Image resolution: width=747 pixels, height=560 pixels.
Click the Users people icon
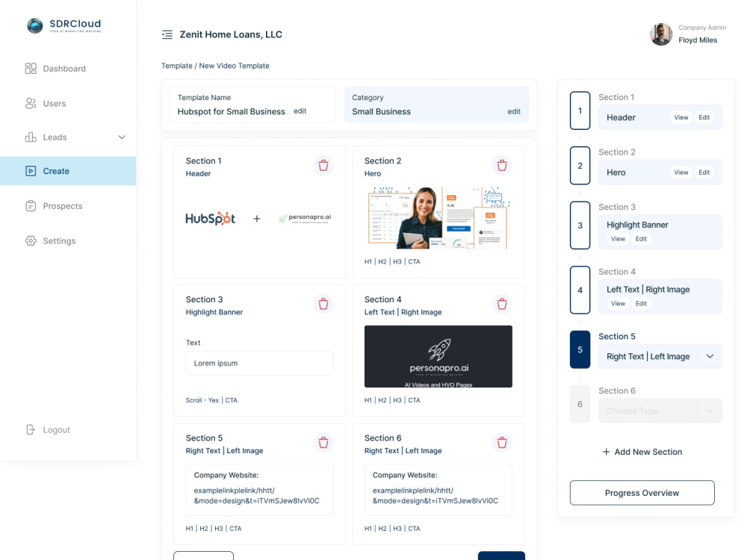pos(31,103)
